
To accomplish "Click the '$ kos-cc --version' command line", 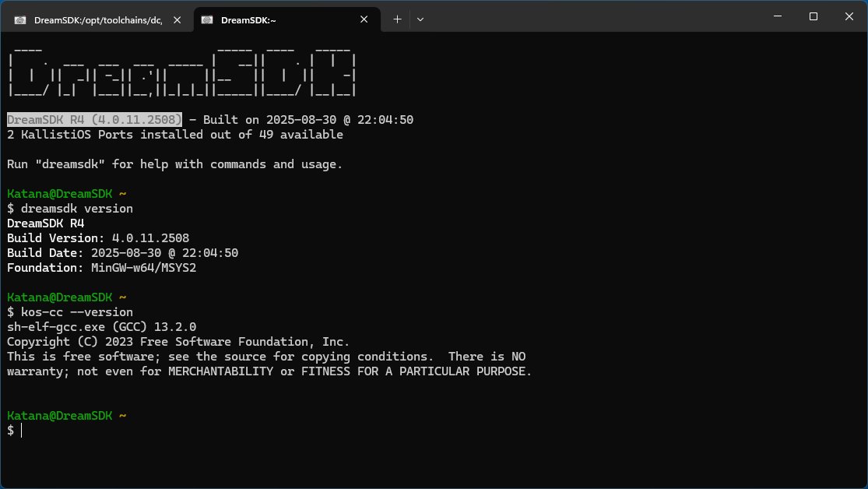I will pyautogui.click(x=70, y=312).
